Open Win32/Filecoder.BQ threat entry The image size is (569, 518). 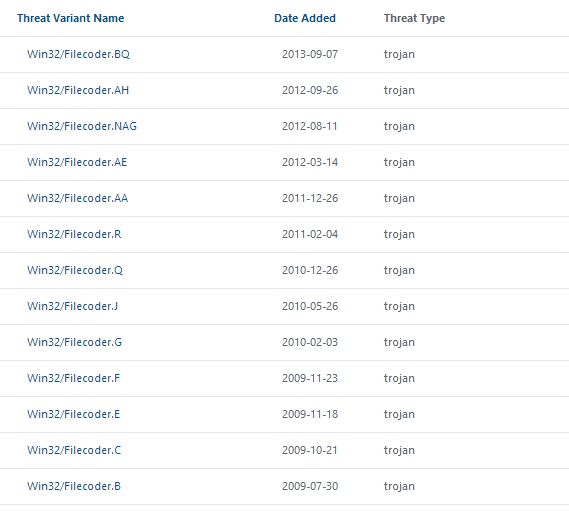(78, 54)
